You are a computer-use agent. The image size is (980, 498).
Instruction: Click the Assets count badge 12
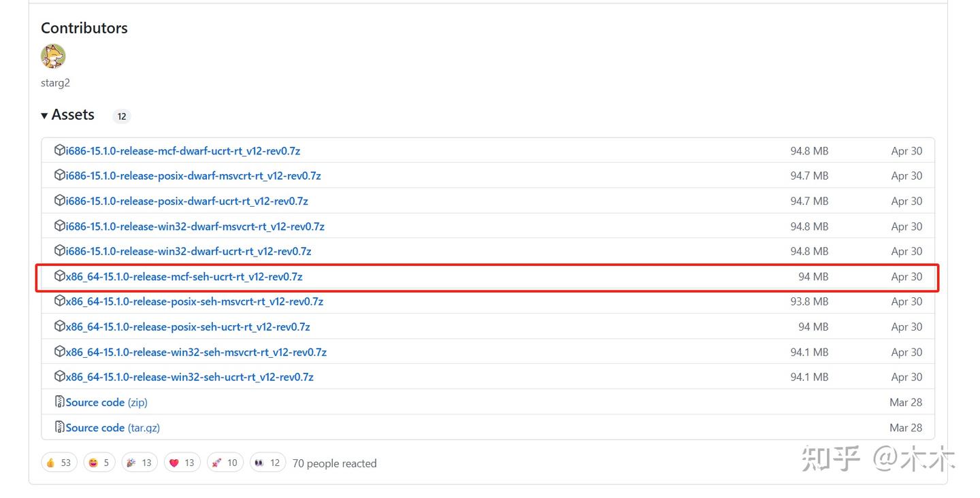[122, 116]
